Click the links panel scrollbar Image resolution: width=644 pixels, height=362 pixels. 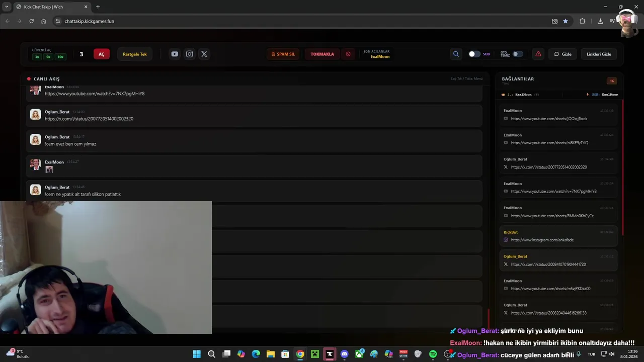coord(622,167)
